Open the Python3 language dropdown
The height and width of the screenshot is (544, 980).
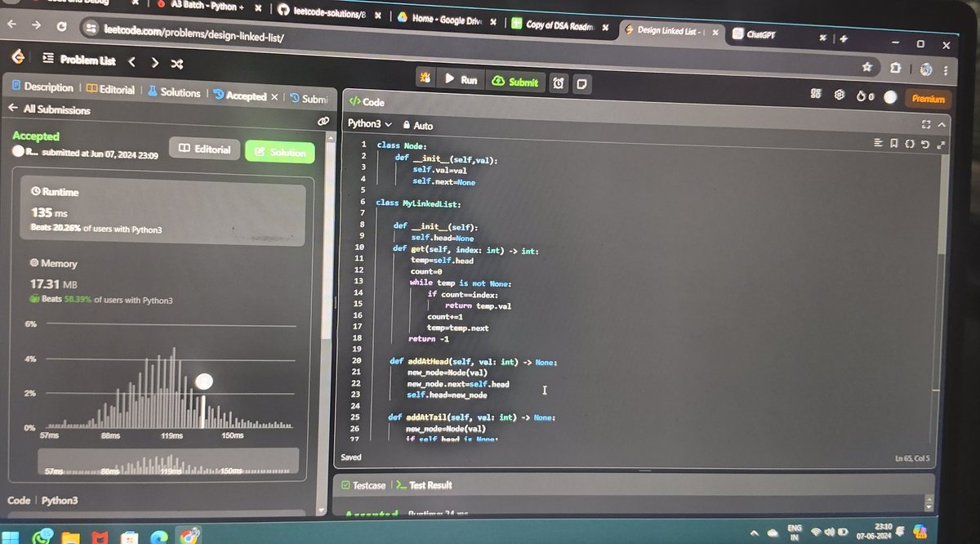tap(370, 124)
